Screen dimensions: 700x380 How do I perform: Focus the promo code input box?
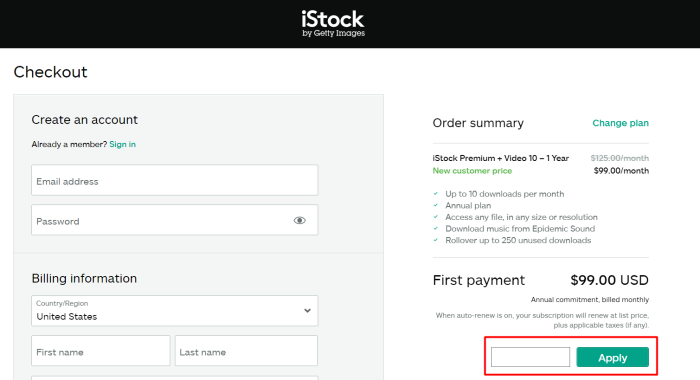point(530,357)
